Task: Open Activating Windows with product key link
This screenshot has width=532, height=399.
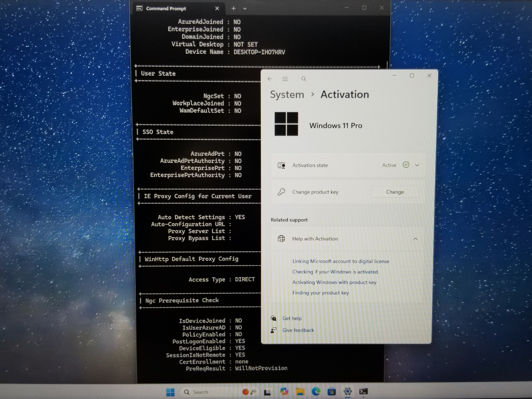Action: 334,282
